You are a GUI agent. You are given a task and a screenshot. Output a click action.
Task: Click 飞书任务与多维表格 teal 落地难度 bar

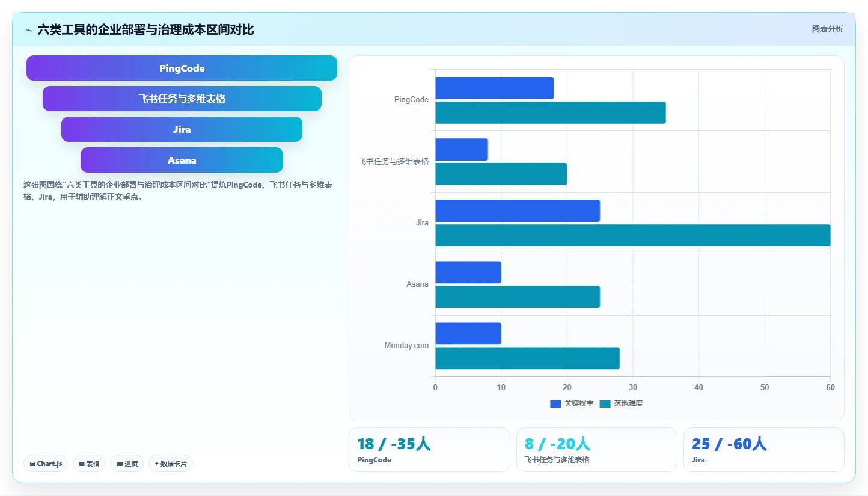[501, 174]
